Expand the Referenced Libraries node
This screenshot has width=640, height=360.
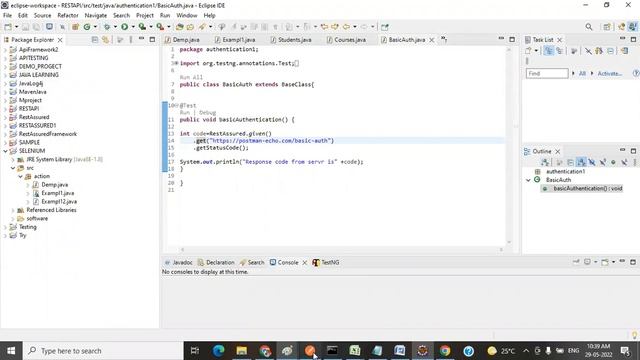tap(13, 210)
